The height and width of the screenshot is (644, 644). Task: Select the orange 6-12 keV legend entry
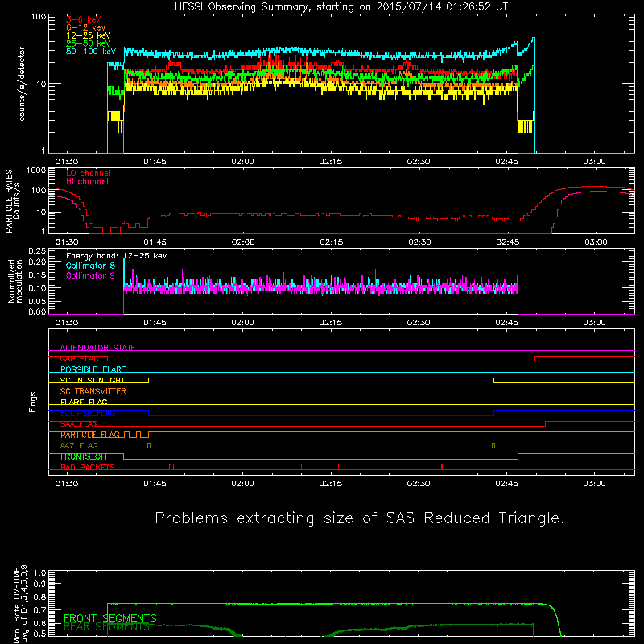pos(86,27)
